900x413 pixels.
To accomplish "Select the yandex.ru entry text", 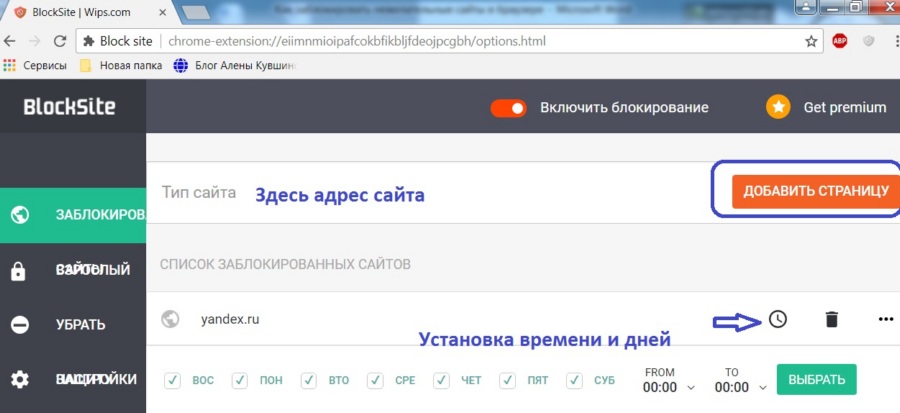I will (x=230, y=320).
